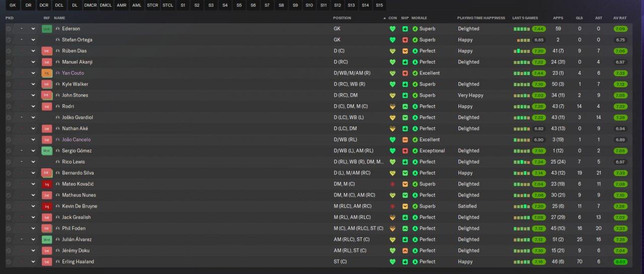Click Mateo Kovačić's red Inj injury badge
The width and height of the screenshot is (644, 274).
click(x=47, y=184)
